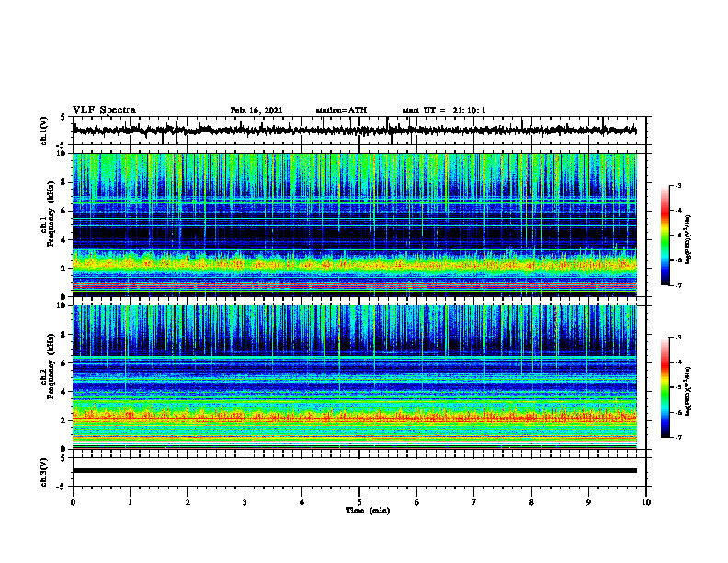728x563 pixels.
Task: Click the "-5" tick on ch.3(V) waveform axis
Action: coord(62,487)
